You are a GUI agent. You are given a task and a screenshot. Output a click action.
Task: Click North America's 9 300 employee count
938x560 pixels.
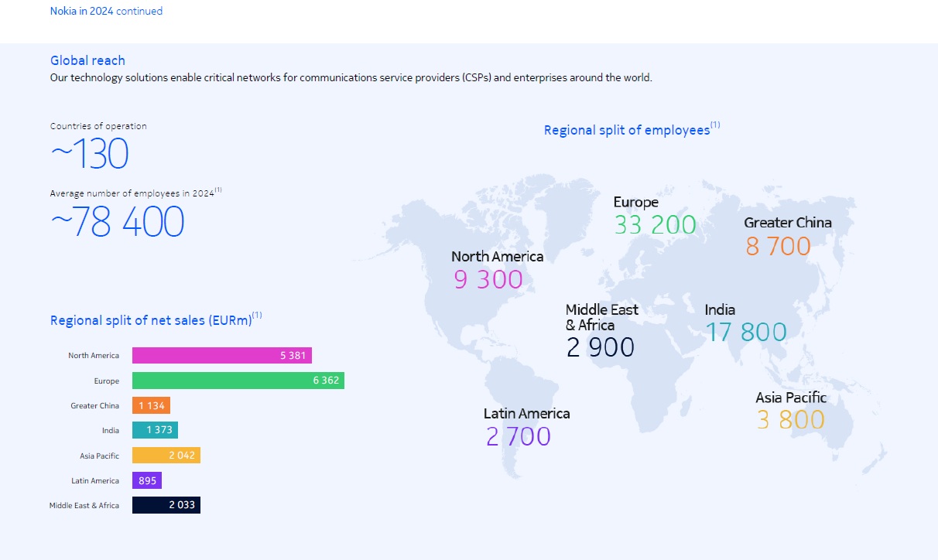(488, 279)
